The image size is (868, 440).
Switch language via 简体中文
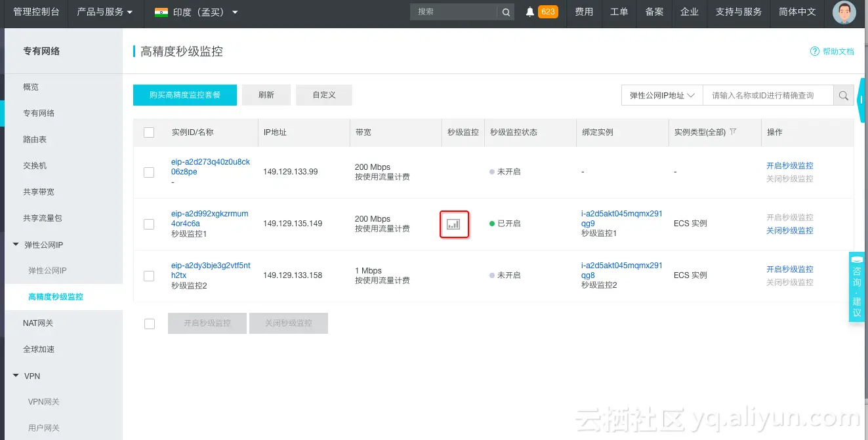point(797,12)
